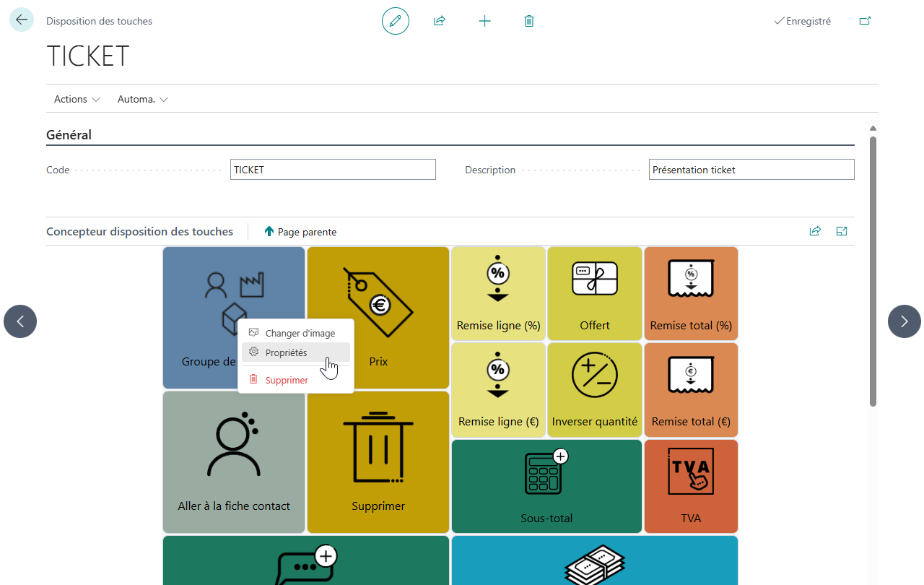
Task: Click the Page parente link
Action: [x=300, y=232]
